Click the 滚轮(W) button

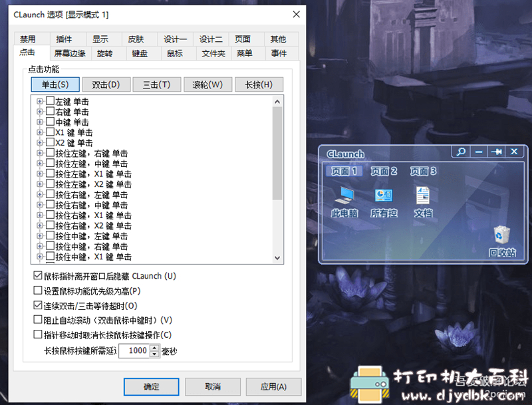(207, 84)
